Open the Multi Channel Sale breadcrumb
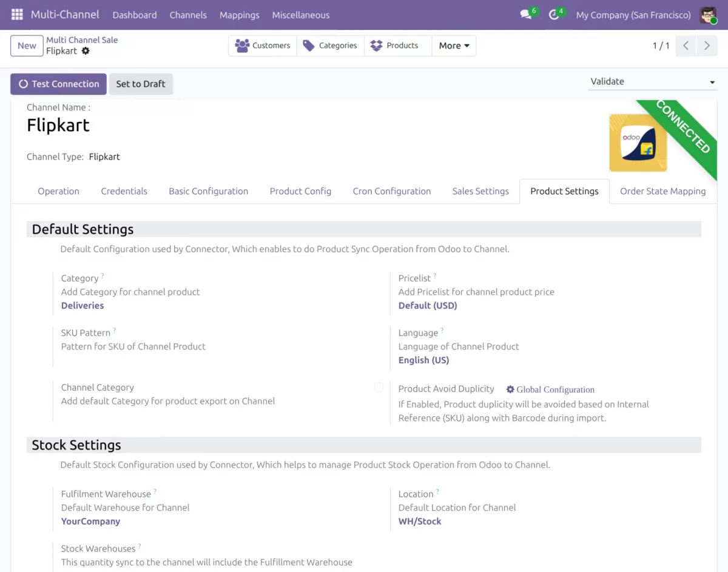The image size is (728, 572). click(82, 40)
